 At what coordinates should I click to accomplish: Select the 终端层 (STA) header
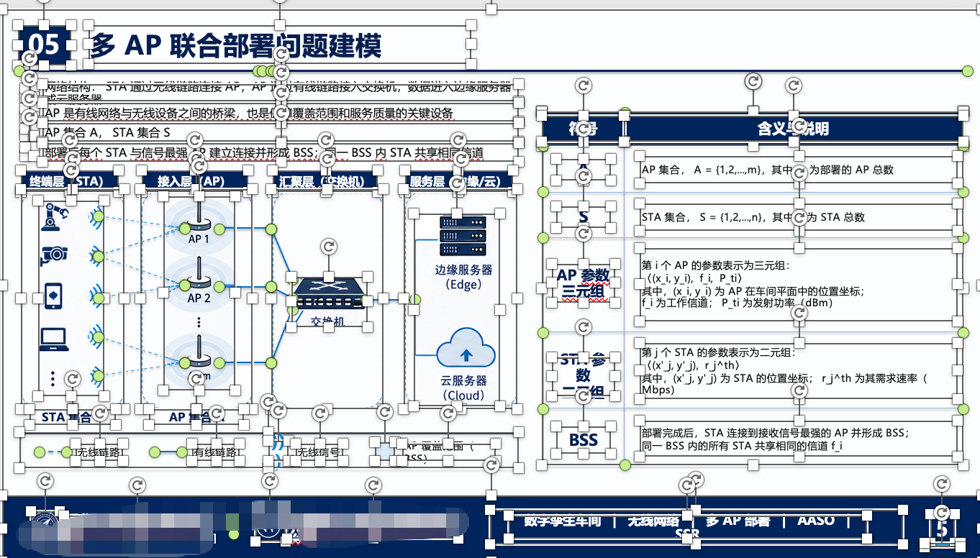click(x=71, y=182)
